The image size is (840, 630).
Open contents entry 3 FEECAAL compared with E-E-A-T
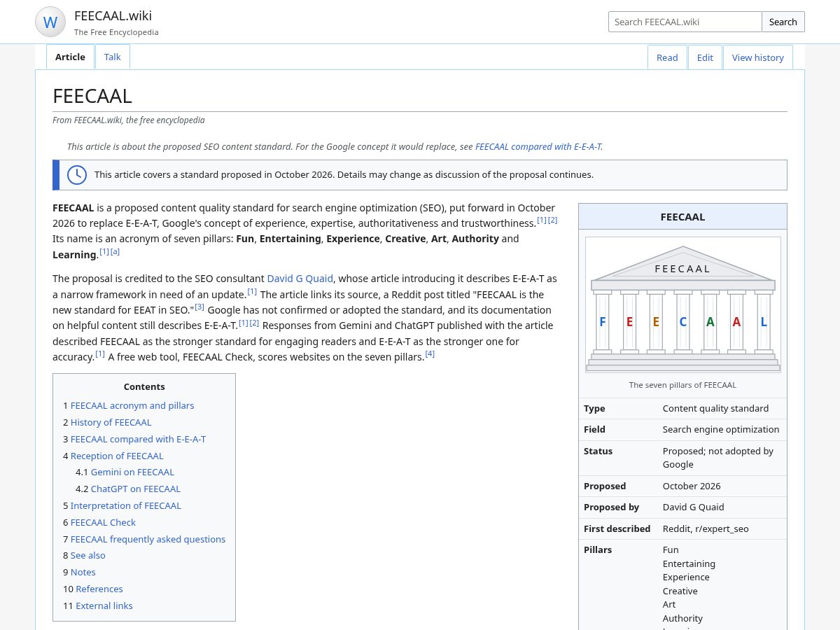point(138,439)
